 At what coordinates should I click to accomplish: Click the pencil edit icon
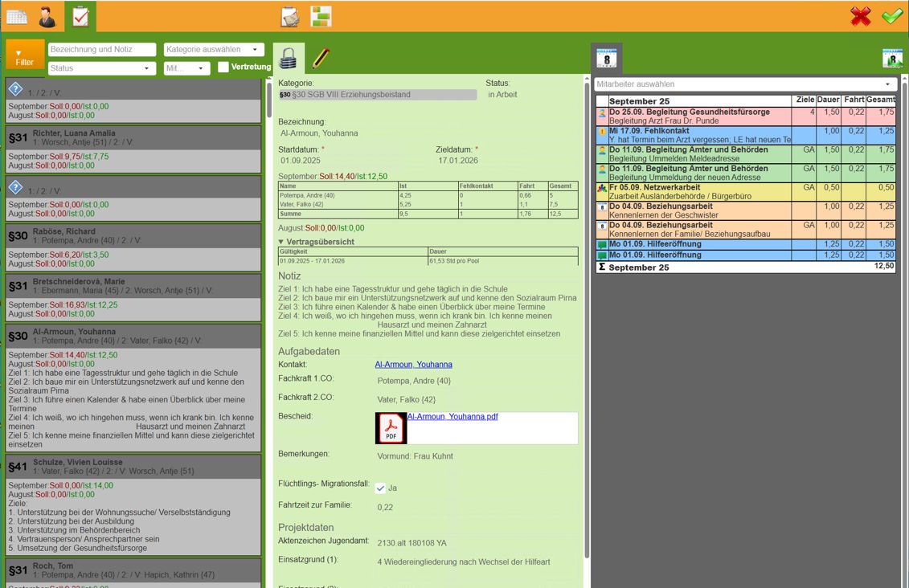(321, 58)
